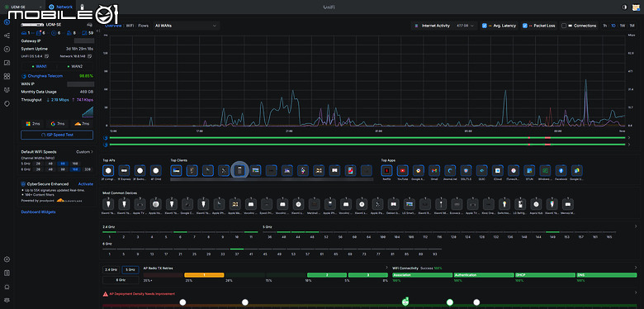
Task: Click the DHCP connectivity bar
Action: (545, 275)
